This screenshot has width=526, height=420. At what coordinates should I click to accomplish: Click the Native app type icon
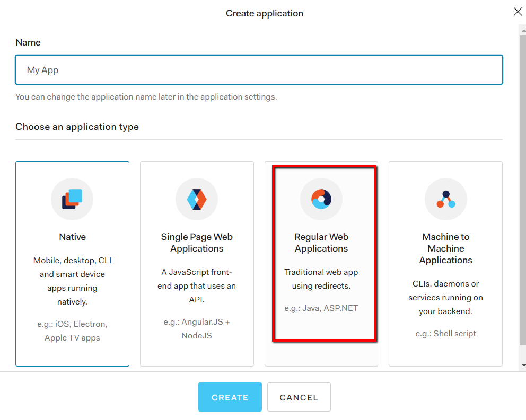point(72,199)
